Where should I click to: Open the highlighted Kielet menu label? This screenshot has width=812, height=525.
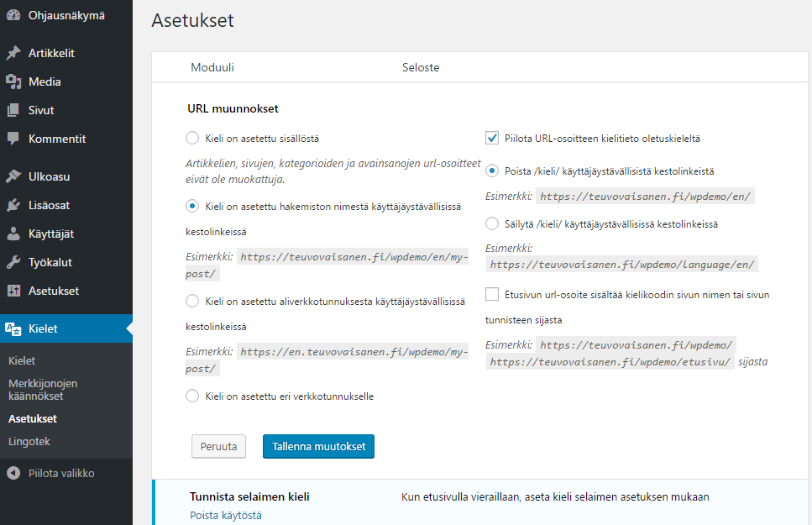click(43, 328)
